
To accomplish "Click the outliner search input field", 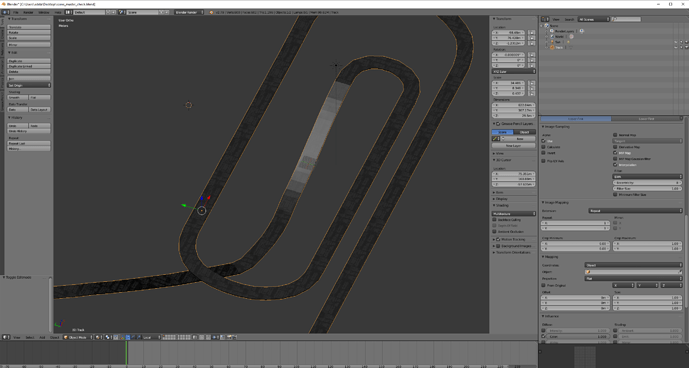I will [x=627, y=19].
